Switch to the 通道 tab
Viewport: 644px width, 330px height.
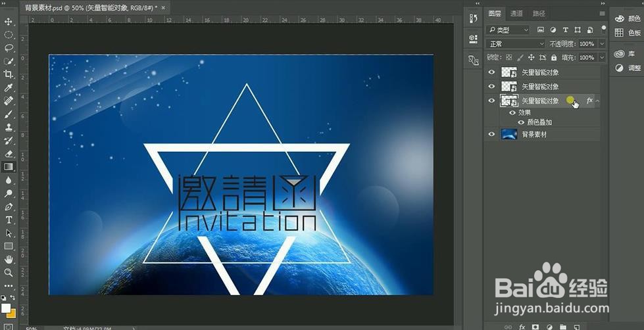click(x=516, y=14)
